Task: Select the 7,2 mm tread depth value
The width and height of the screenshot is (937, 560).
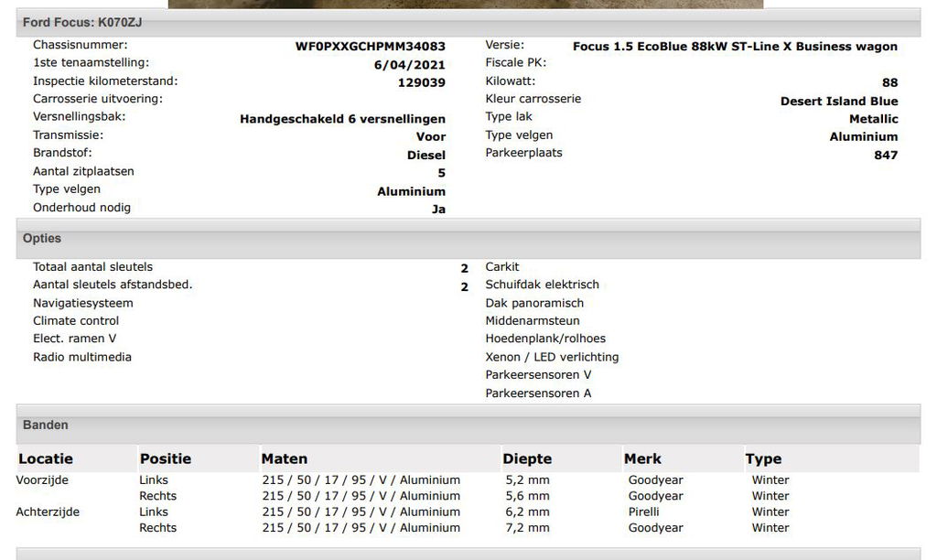Action: pos(527,528)
